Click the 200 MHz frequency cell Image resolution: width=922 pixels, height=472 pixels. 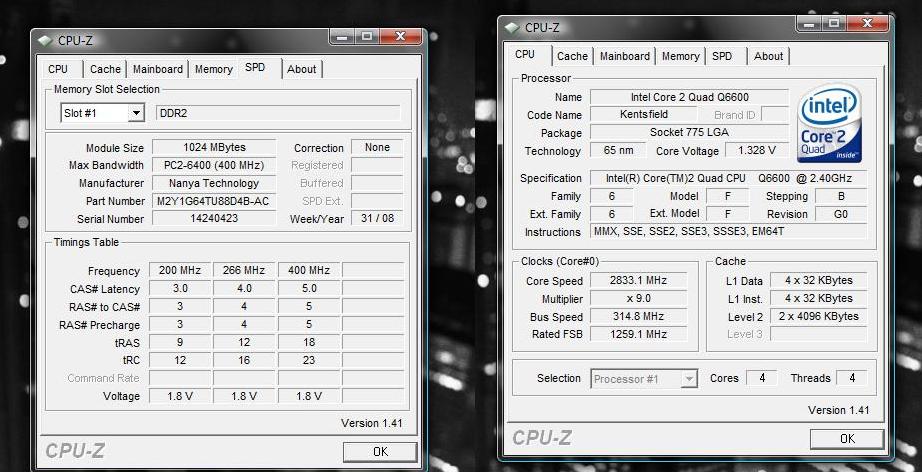click(180, 270)
